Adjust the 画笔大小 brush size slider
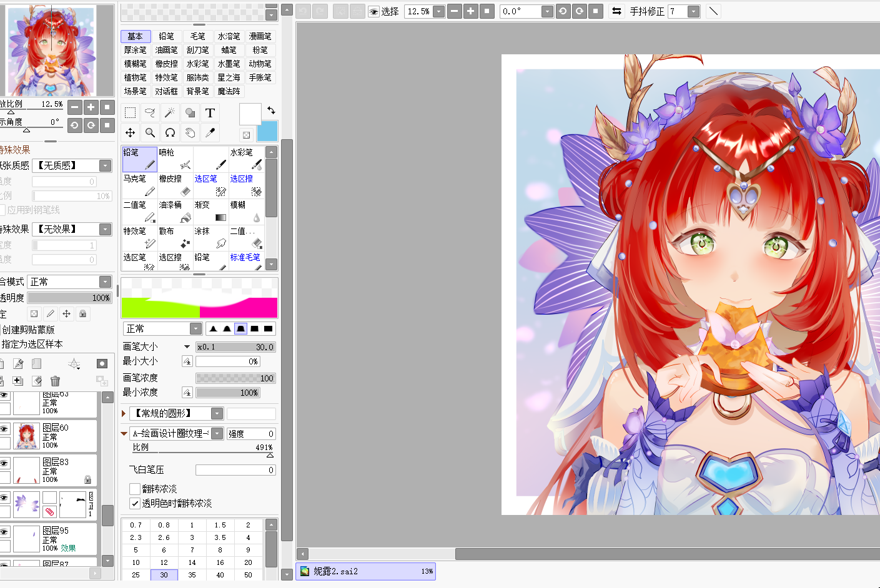The height and width of the screenshot is (588, 880). point(235,347)
